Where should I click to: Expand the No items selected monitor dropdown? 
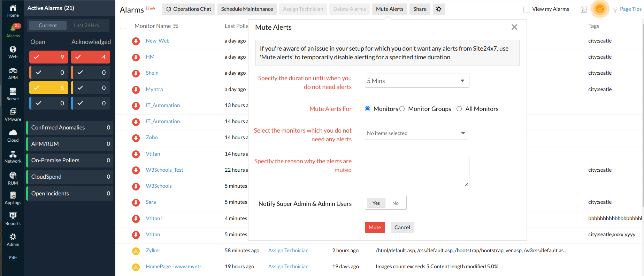point(416,133)
